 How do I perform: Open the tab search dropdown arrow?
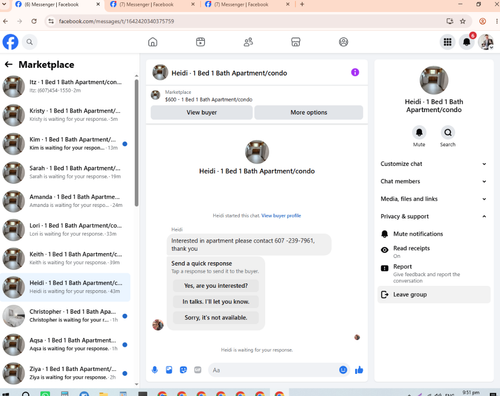(x=4, y=4)
